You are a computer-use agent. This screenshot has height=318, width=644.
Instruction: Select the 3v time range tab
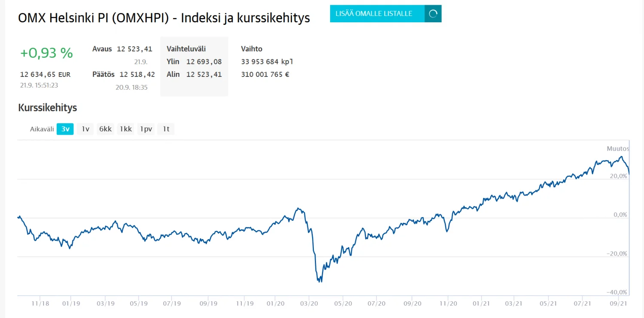(65, 129)
